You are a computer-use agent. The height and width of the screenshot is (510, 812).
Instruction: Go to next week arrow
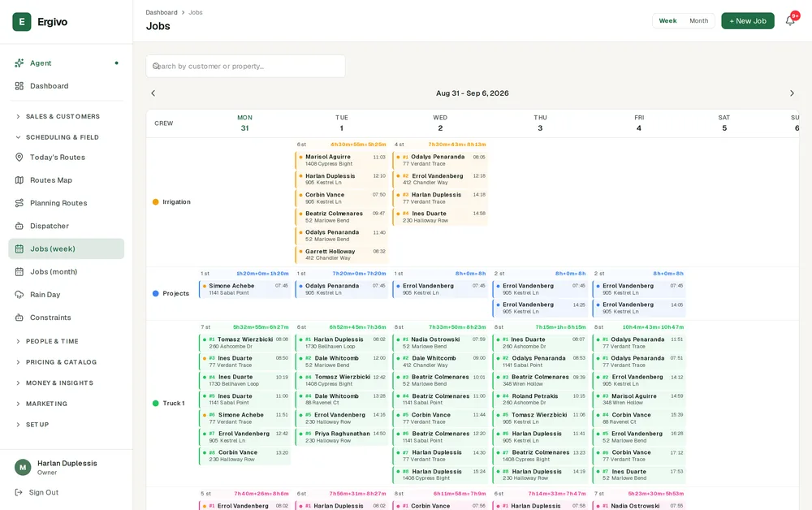[x=792, y=93]
